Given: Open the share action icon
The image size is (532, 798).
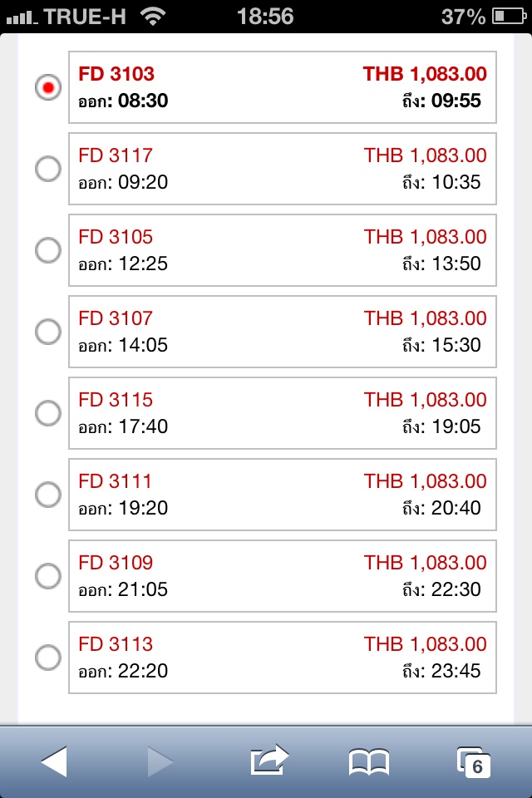Looking at the screenshot, I should pyautogui.click(x=269, y=760).
